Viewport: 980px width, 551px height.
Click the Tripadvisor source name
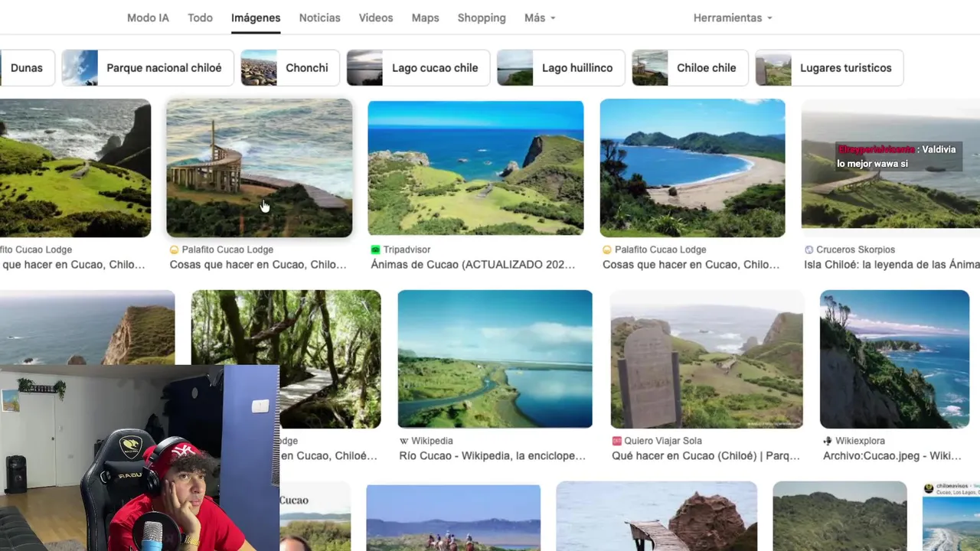point(407,249)
